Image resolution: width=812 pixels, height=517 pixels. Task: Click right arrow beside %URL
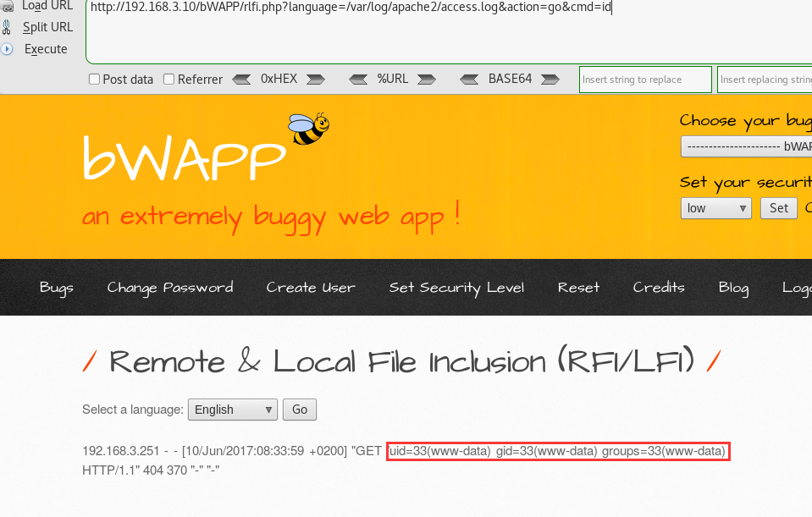426,80
